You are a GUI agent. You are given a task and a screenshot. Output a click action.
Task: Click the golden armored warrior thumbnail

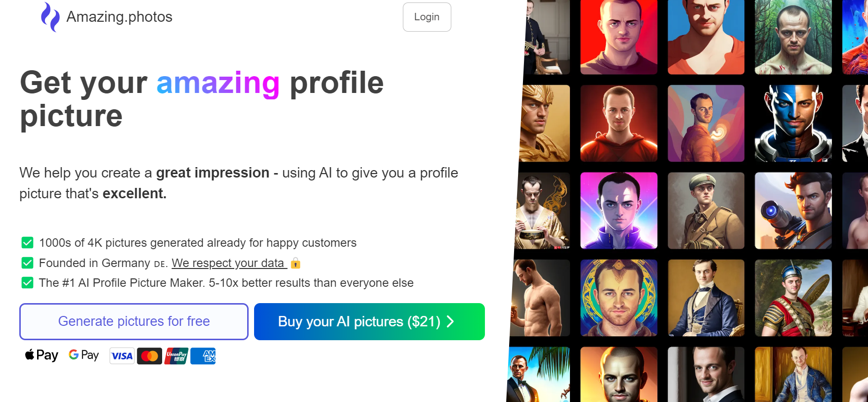pos(544,124)
